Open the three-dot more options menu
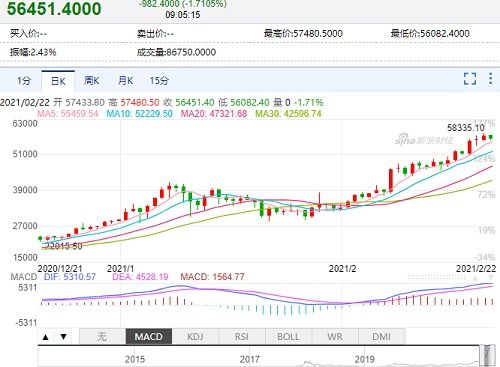This screenshot has width=500, height=367. pos(490,79)
